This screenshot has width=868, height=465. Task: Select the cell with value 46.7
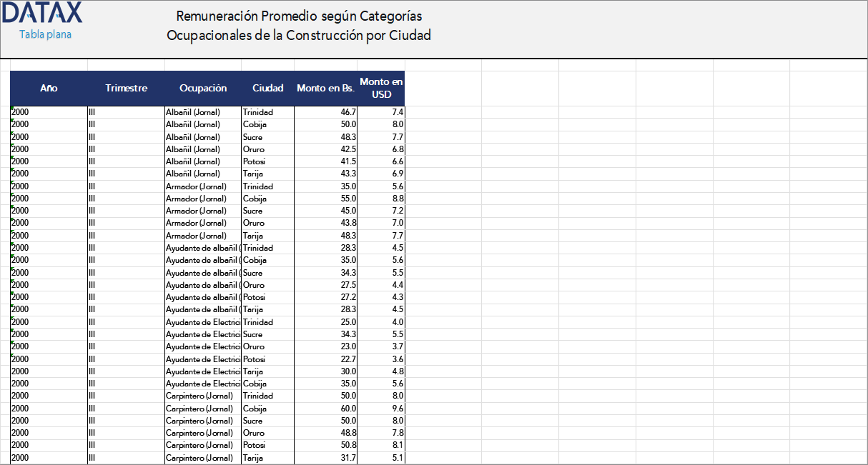(x=326, y=112)
